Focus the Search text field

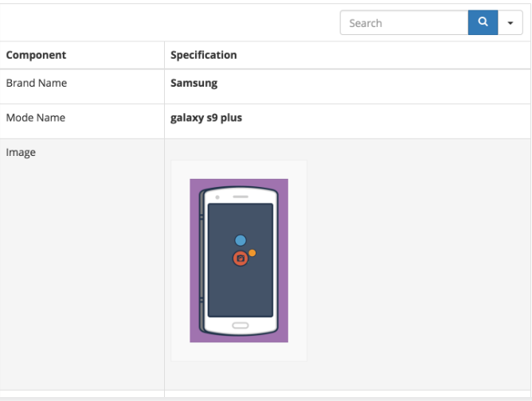[404, 23]
